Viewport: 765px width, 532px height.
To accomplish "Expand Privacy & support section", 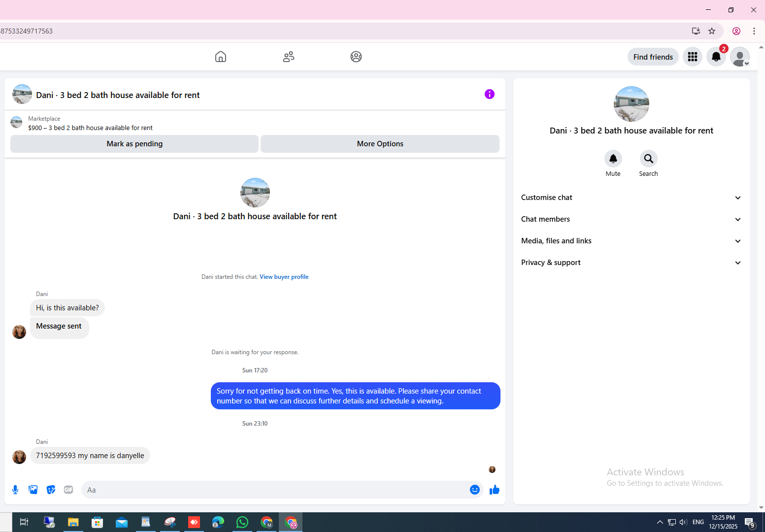I will [x=631, y=263].
